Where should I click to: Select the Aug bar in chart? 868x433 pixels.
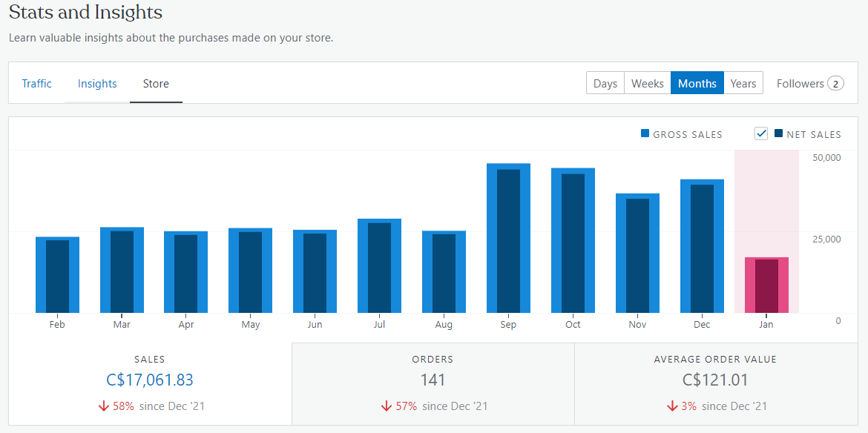click(444, 272)
